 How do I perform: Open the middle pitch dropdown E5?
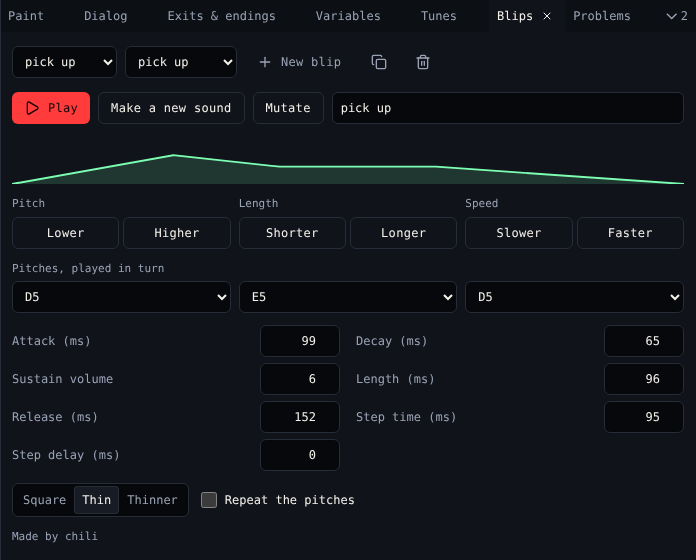348,297
